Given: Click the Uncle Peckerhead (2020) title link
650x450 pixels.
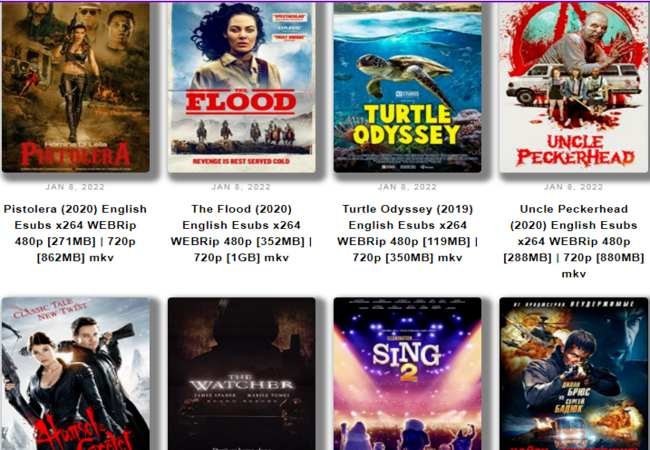Looking at the screenshot, I should tap(574, 241).
